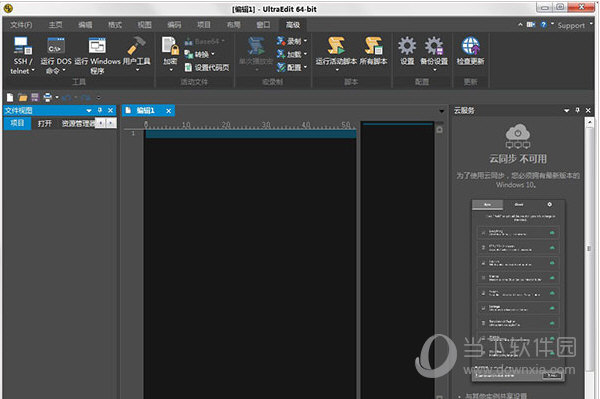Screen dimensions: 600x399
Task: Open 文件视图 panel options dropdown
Action: pyautogui.click(x=89, y=111)
